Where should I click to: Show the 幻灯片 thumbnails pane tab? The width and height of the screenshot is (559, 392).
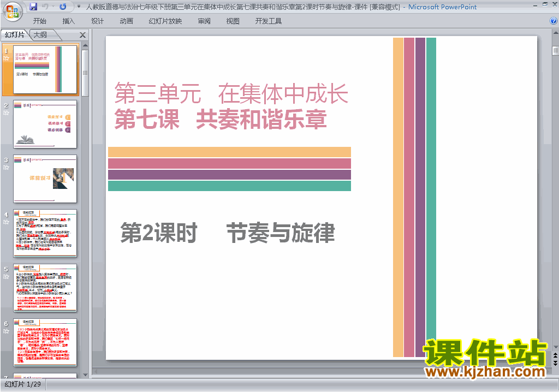pyautogui.click(x=15, y=34)
